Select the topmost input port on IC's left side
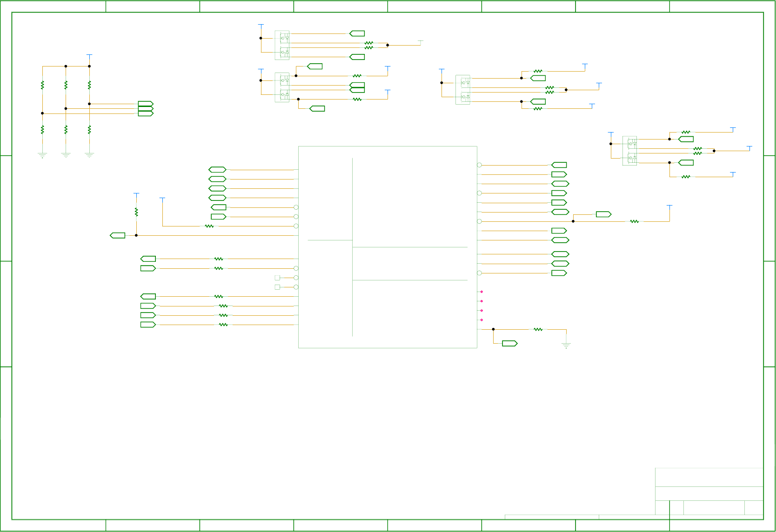Viewport: 776px width, 532px height. [217, 170]
